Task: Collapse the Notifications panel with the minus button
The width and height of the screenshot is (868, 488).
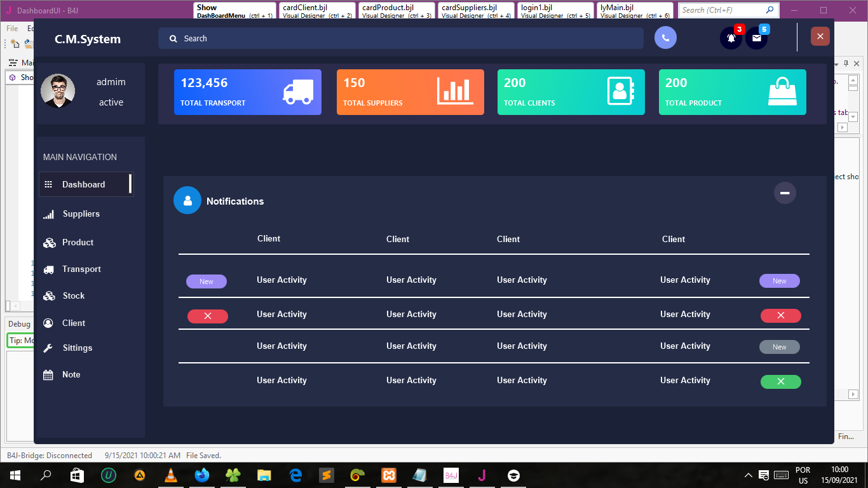Action: (785, 193)
